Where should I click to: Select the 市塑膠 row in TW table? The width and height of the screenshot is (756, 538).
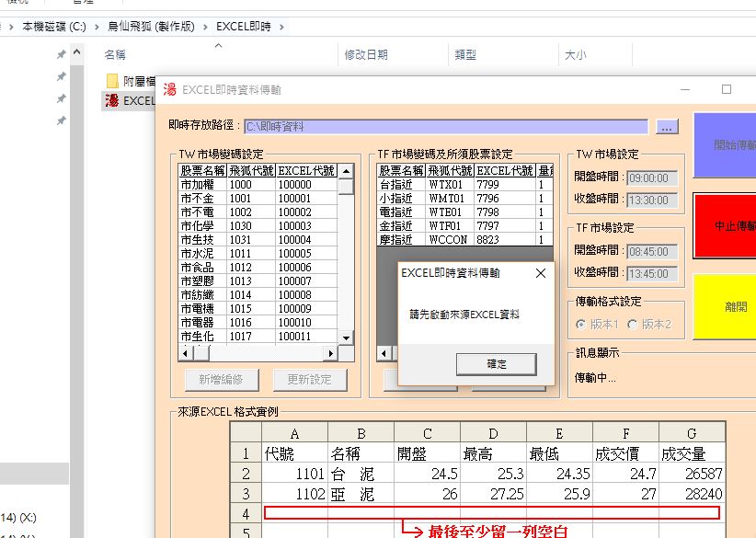258,281
